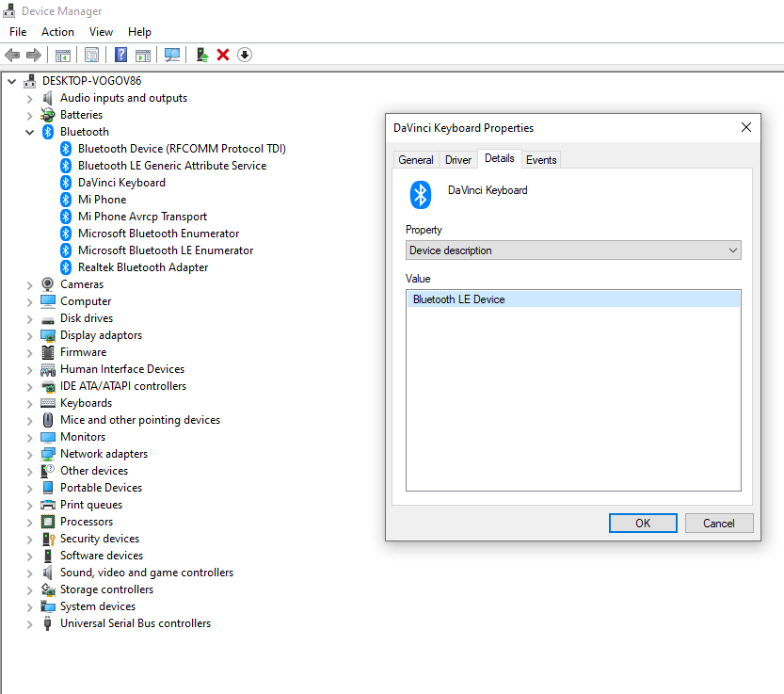Click the Batteries category icon
Screen dimensions: 784x694
pos(47,115)
